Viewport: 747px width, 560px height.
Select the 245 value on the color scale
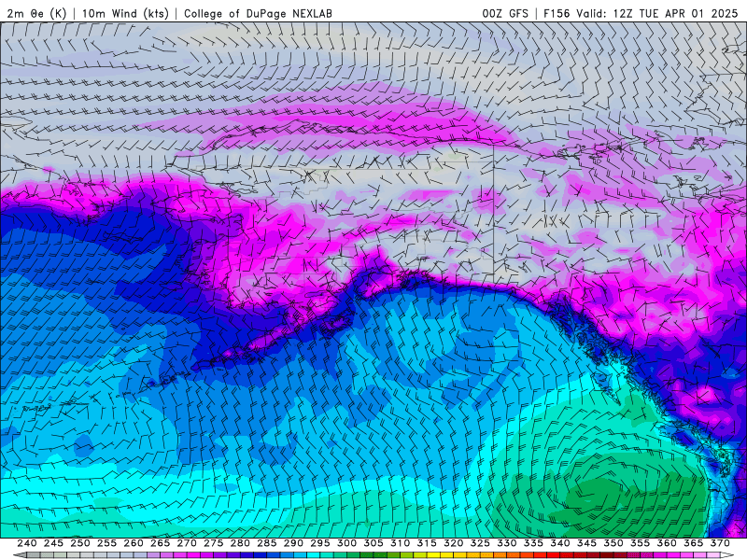point(53,543)
